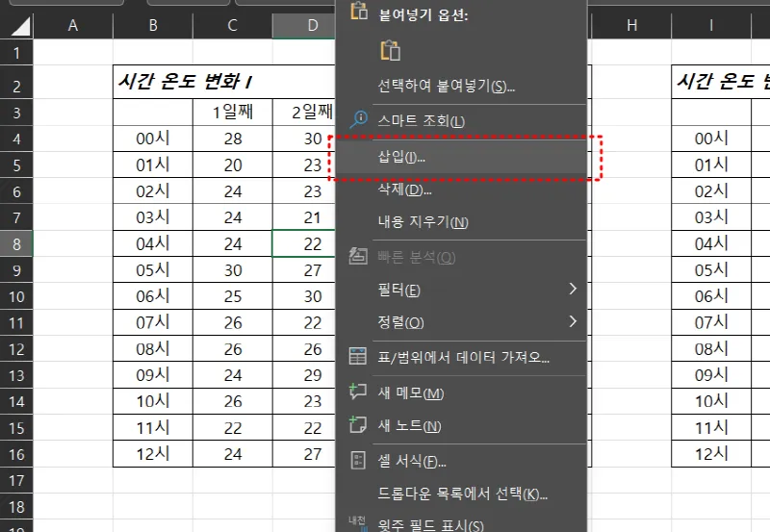Select row 17 header
The width and height of the screenshot is (770, 532).
[16, 480]
